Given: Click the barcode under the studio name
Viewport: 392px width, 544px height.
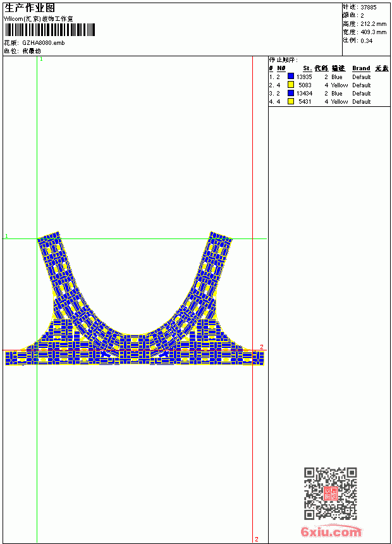Looking at the screenshot, I should click(49, 30).
